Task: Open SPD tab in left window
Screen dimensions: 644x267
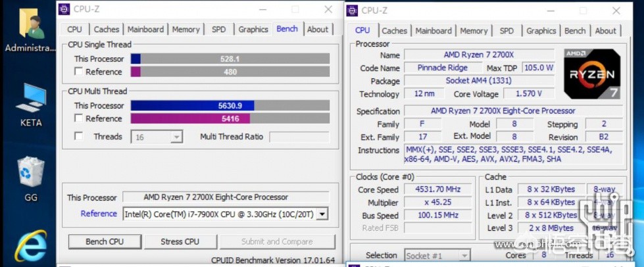Action: click(218, 30)
